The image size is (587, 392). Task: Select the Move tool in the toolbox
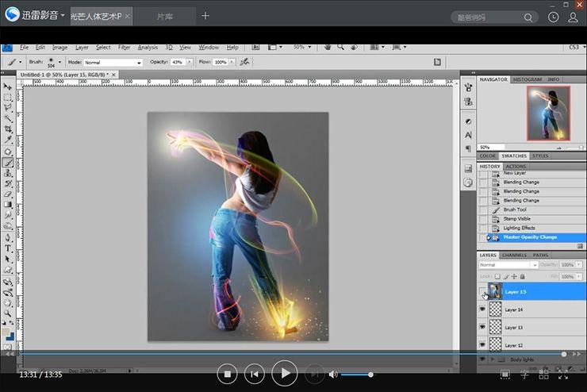(7, 86)
